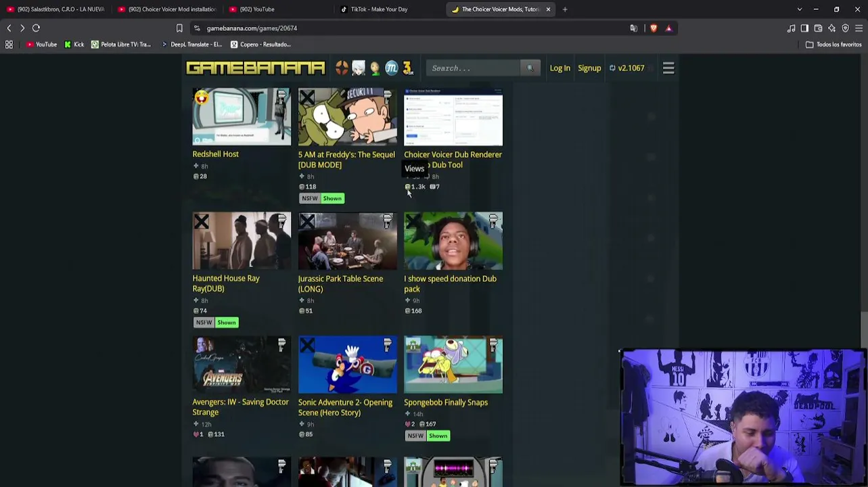Click the I show speed donation thumbnail
The image size is (868, 487).
453,241
